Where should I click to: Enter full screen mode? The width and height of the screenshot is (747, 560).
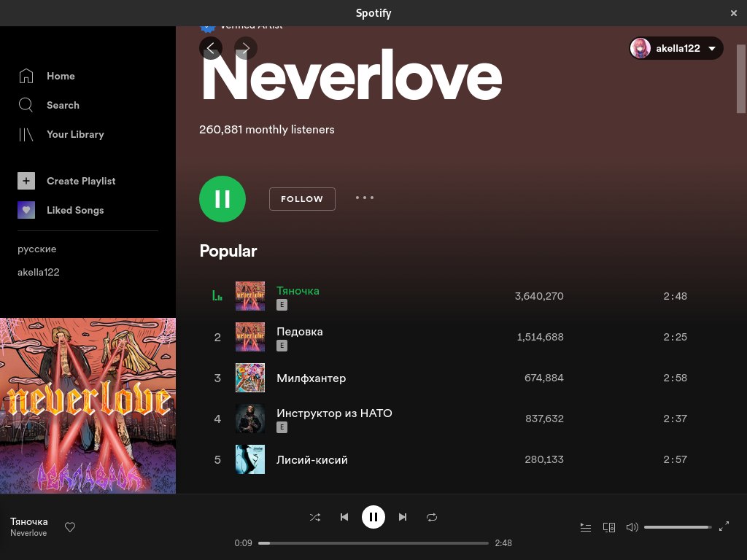click(x=724, y=526)
